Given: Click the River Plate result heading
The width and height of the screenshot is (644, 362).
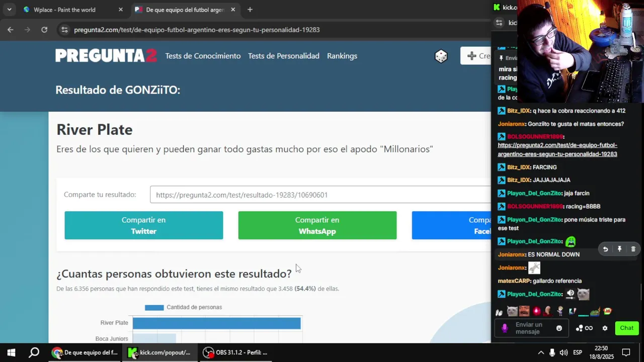Looking at the screenshot, I should pyautogui.click(x=95, y=130).
